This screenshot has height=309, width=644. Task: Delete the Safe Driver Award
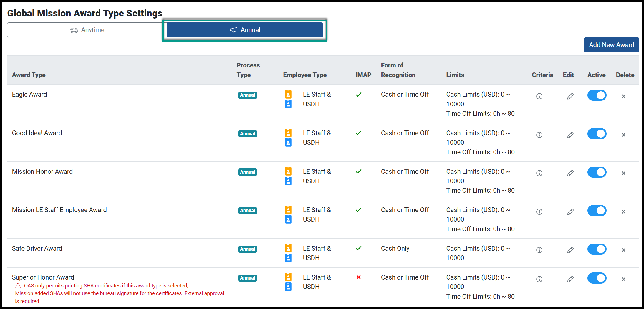[x=623, y=250]
